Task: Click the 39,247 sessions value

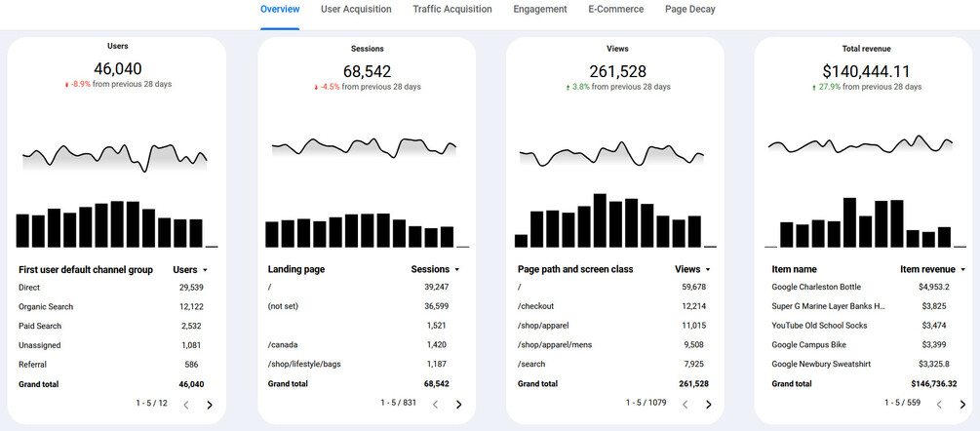Action: [x=436, y=287]
